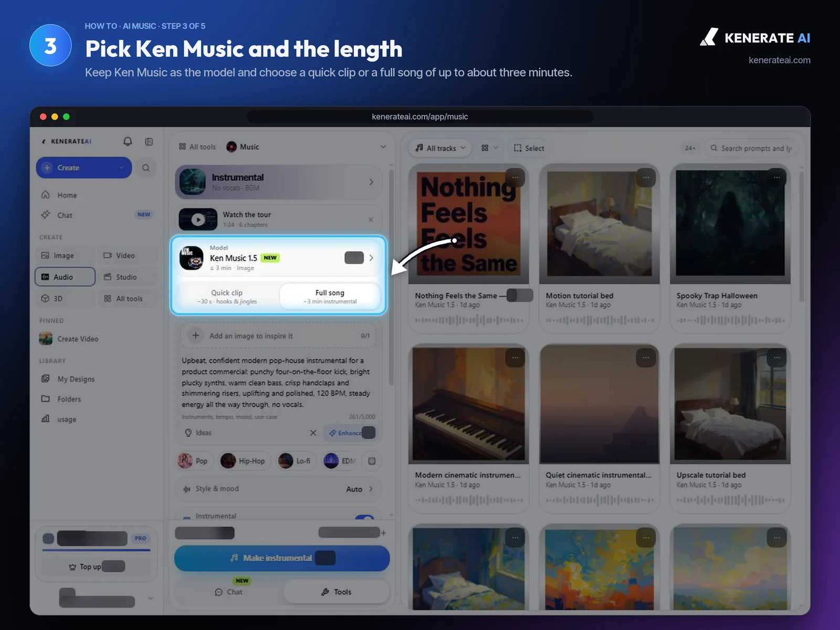This screenshot has height=630, width=840.
Task: Clear the prompt with the X icon
Action: [313, 433]
